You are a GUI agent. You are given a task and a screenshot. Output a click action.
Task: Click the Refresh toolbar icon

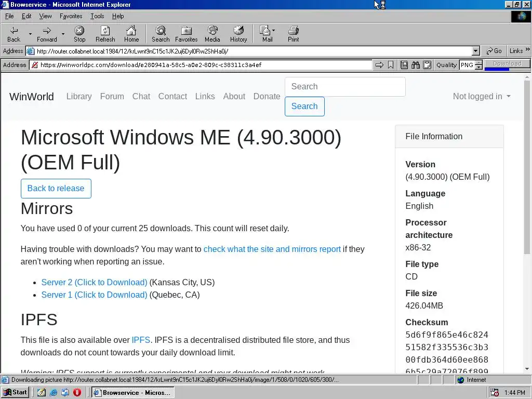coord(105,34)
